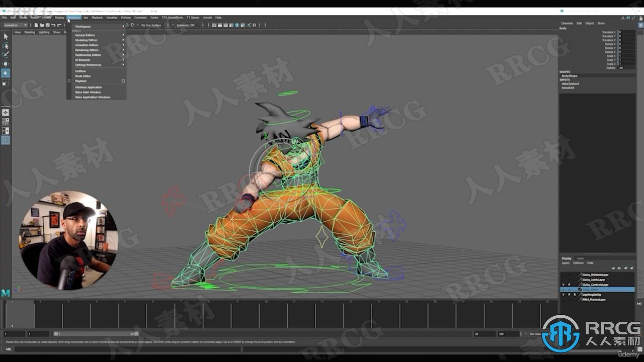This screenshot has width=644, height=362.
Task: Click the last create-layer icon in Layer Editor
Action: [x=631, y=268]
